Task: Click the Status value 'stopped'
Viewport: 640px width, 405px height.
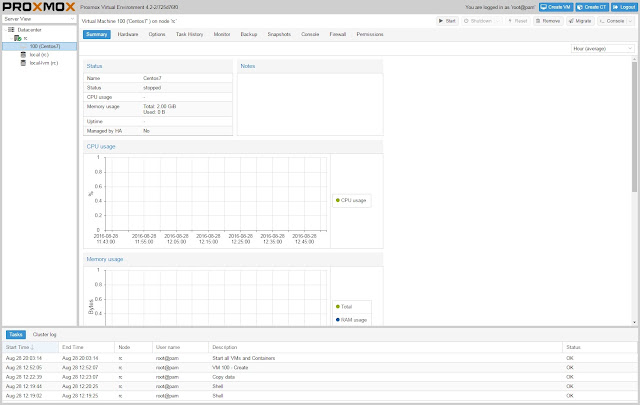Action: tap(152, 88)
